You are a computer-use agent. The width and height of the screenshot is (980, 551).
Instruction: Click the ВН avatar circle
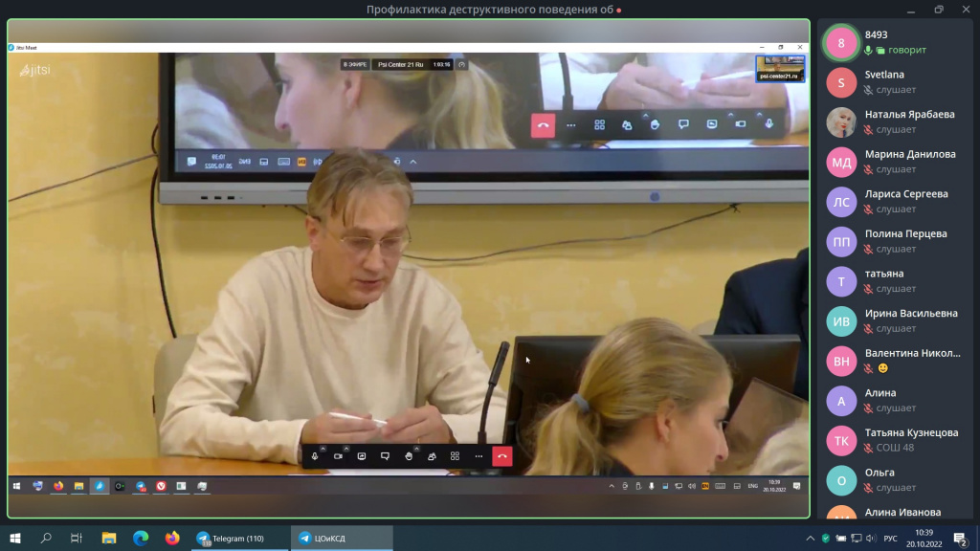(x=841, y=361)
